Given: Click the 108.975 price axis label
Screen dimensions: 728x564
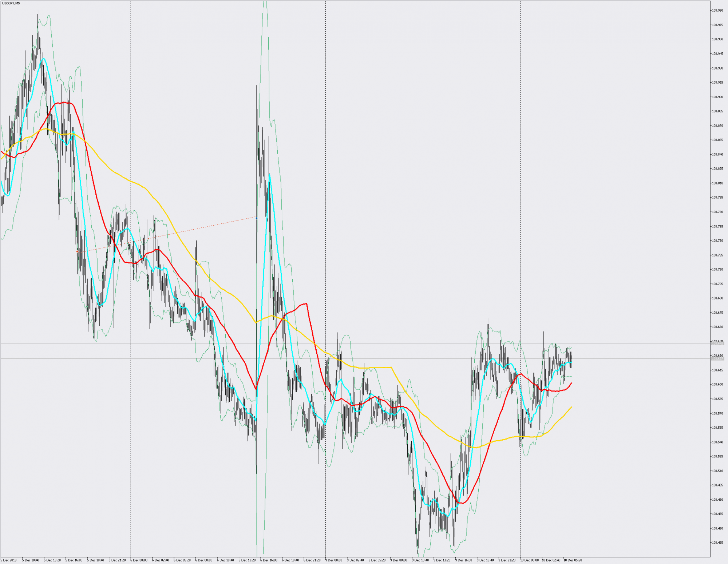Looking at the screenshot, I should [x=717, y=25].
